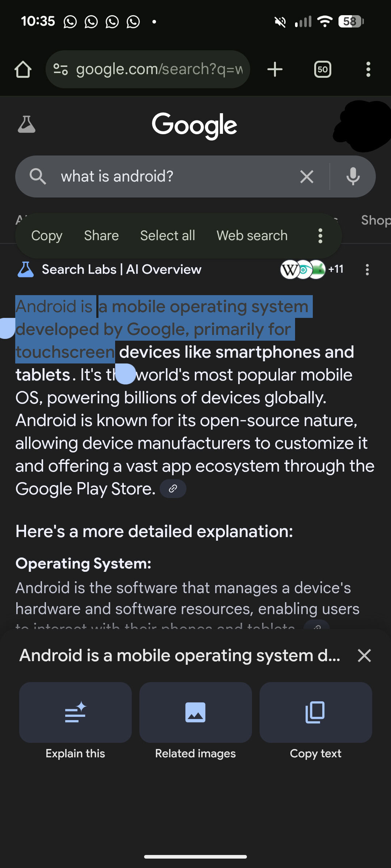Tap the Copy text button

[x=316, y=721]
